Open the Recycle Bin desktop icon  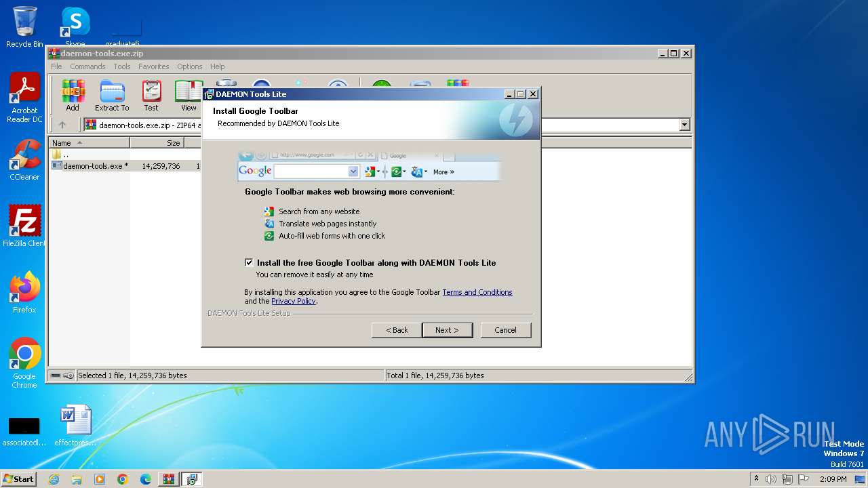click(x=24, y=27)
